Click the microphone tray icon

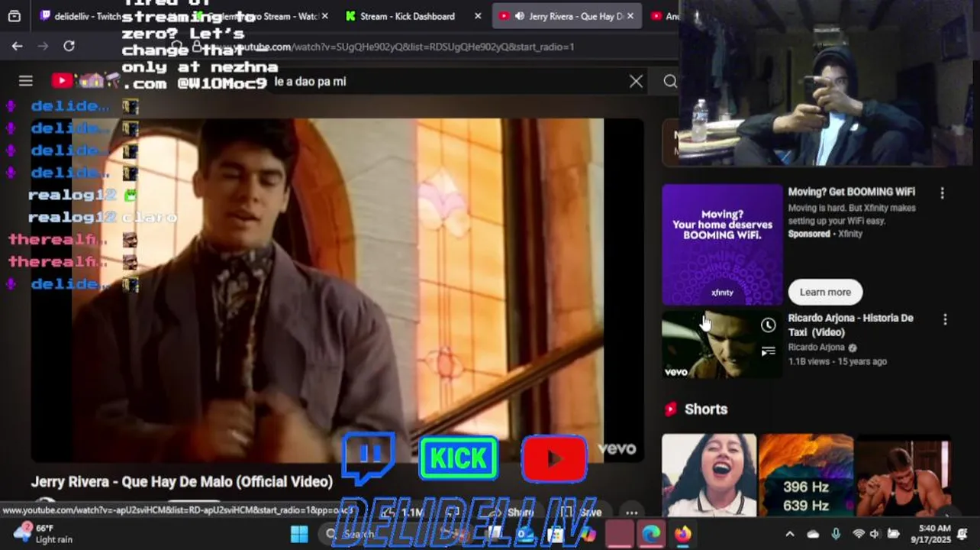[x=836, y=534]
